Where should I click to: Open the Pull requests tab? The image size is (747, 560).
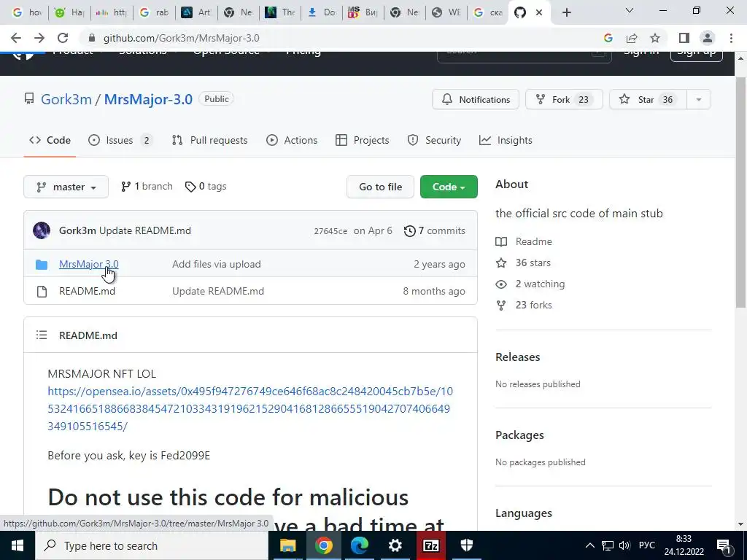point(209,140)
